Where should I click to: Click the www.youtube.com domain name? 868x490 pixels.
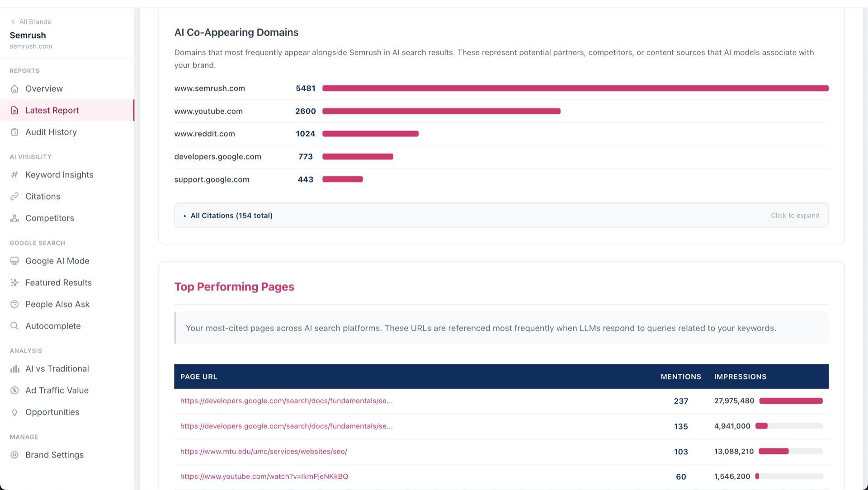(208, 111)
